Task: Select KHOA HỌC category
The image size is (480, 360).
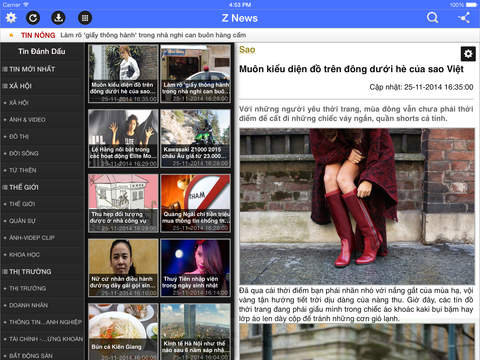Action: [x=42, y=255]
